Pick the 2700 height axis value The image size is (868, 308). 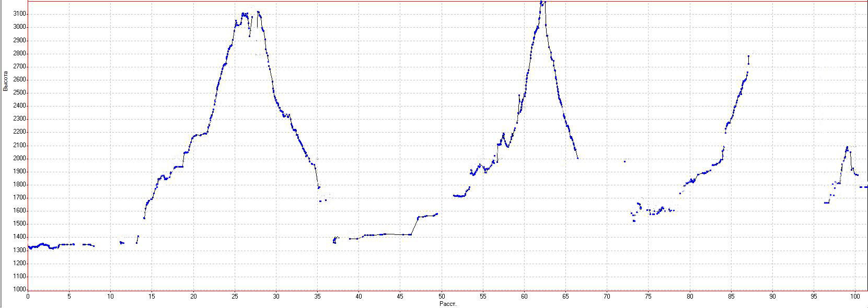19,66
